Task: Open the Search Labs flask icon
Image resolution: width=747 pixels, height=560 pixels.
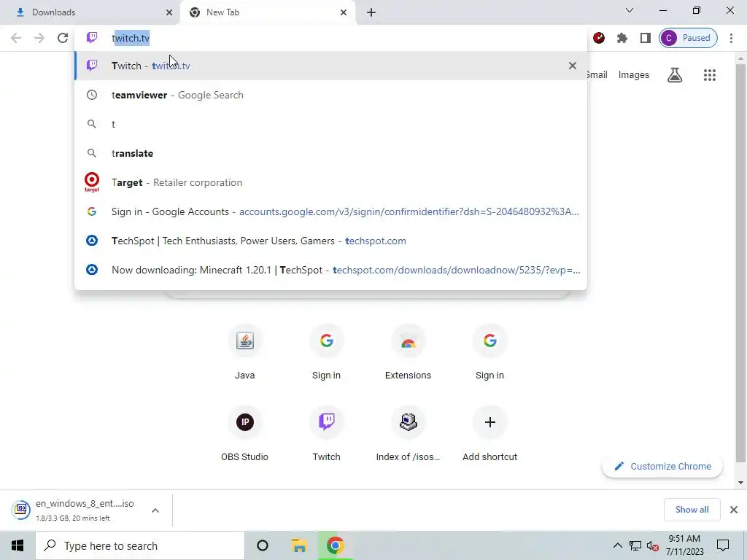Action: 675,75
